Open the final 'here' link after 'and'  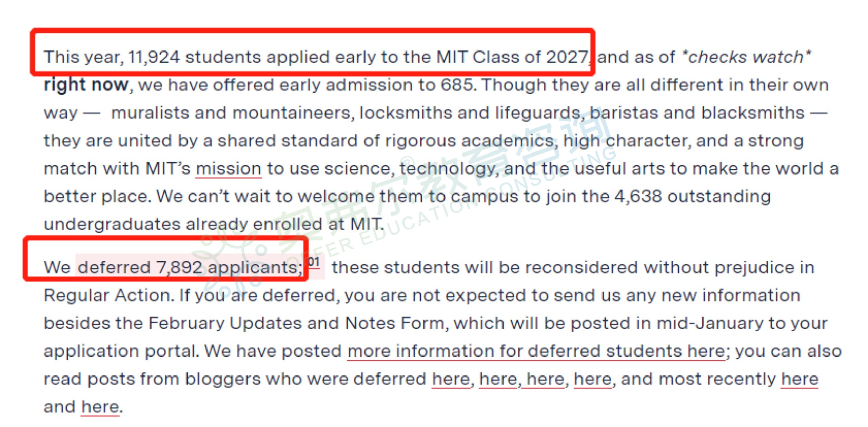100,406
